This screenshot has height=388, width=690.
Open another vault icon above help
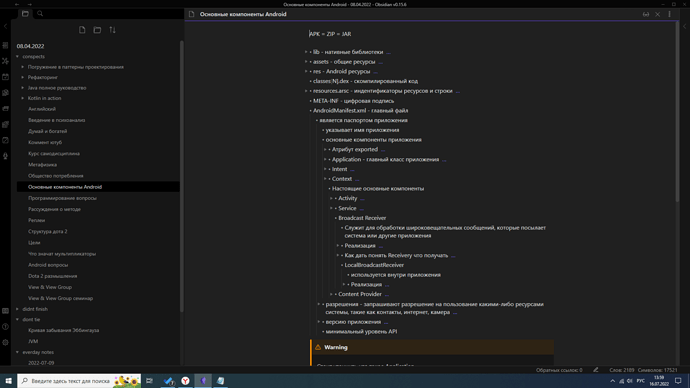[5, 311]
